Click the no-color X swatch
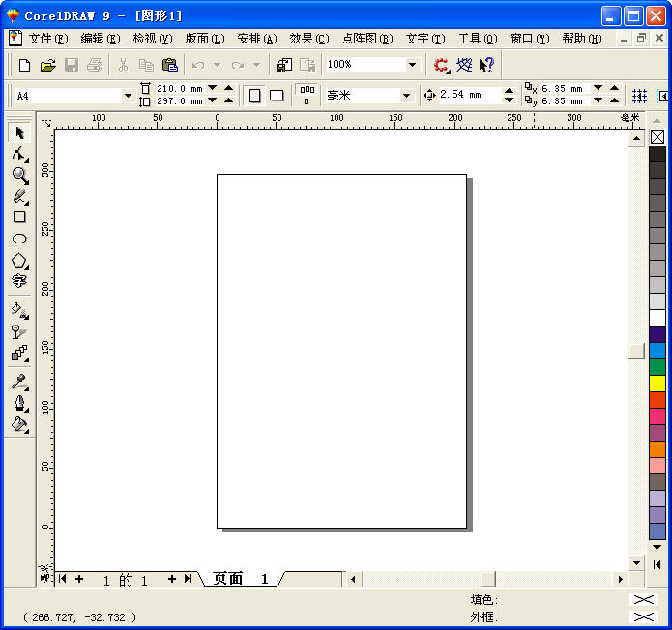 [x=657, y=137]
